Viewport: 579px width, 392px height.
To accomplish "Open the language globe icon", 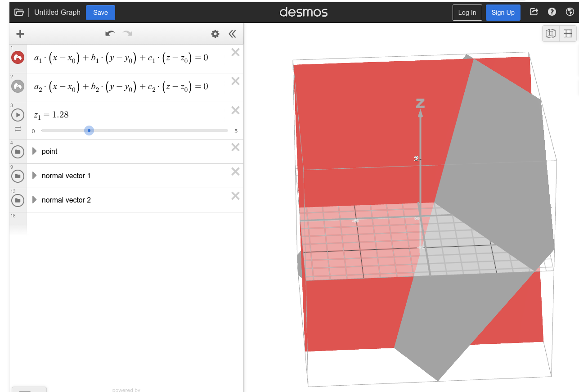I will [570, 12].
